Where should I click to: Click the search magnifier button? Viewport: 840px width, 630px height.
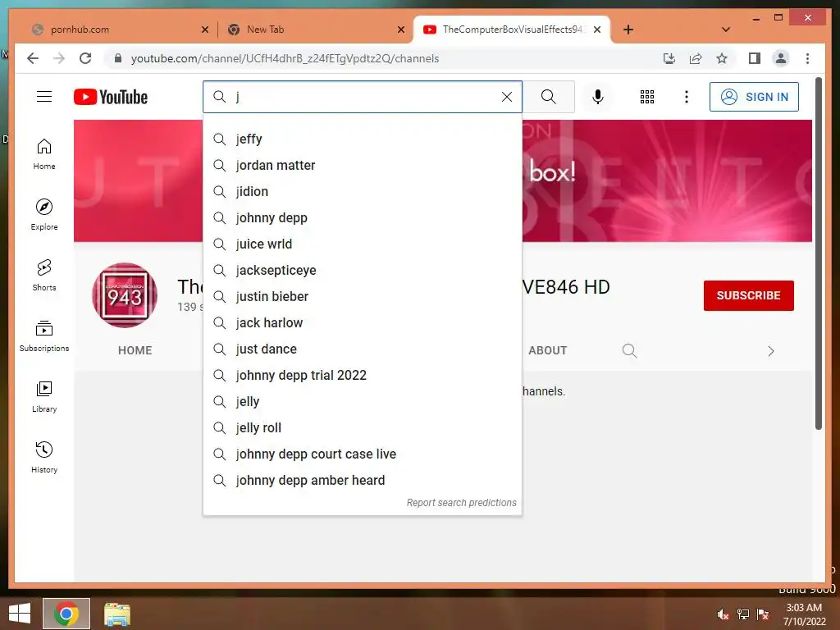click(548, 97)
